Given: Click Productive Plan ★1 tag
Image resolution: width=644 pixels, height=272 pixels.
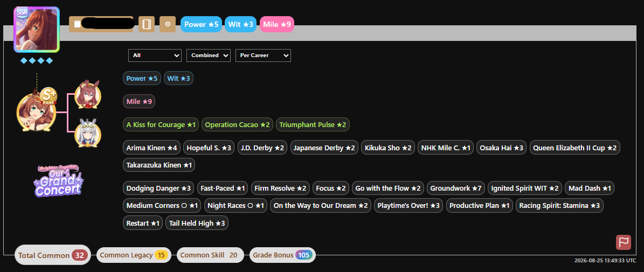Looking at the screenshot, I should (479, 206).
